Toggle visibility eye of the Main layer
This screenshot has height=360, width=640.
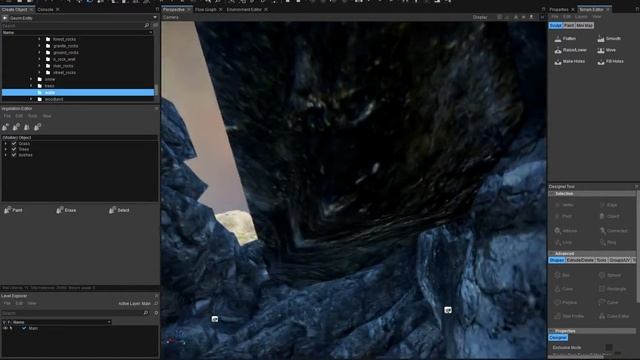5,328
